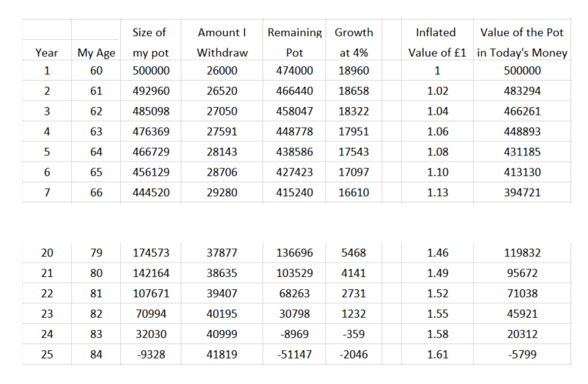Click the age 65 cell
The width and height of the screenshot is (588, 384).
tap(96, 172)
